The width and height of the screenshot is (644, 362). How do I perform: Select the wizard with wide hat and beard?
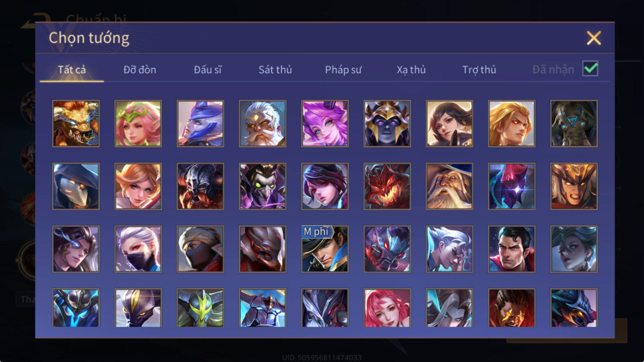[x=450, y=186]
